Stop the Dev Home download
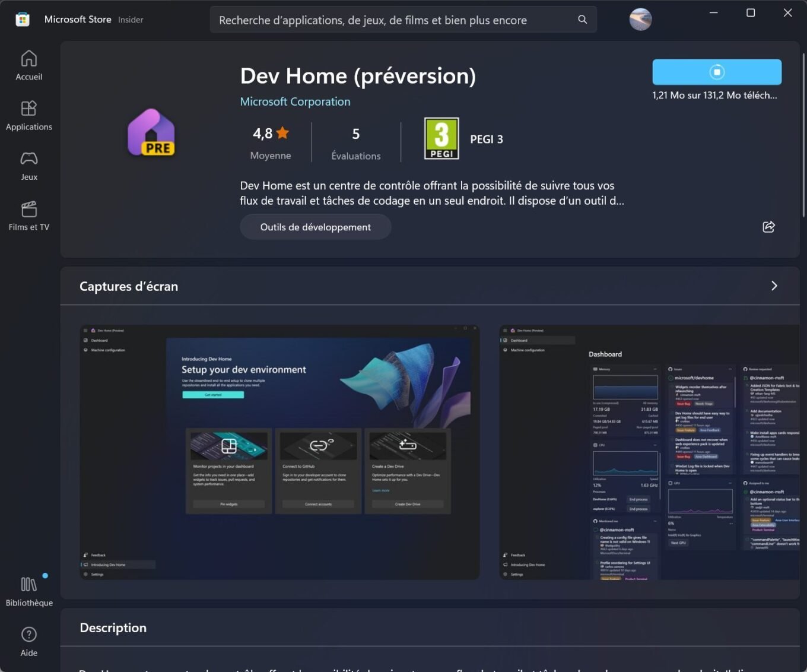 (717, 72)
